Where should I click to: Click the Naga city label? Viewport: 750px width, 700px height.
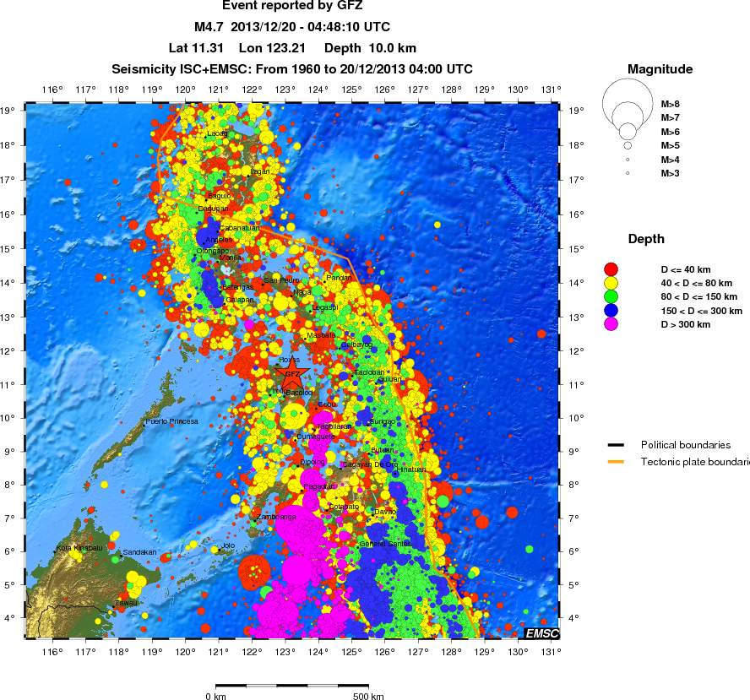(302, 292)
